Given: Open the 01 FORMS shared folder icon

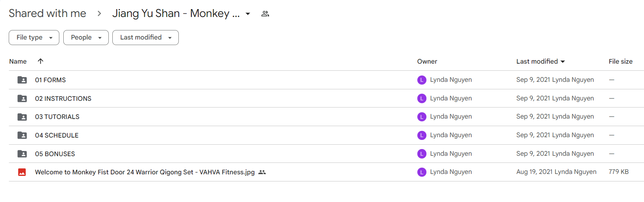Looking at the screenshot, I should 22,80.
